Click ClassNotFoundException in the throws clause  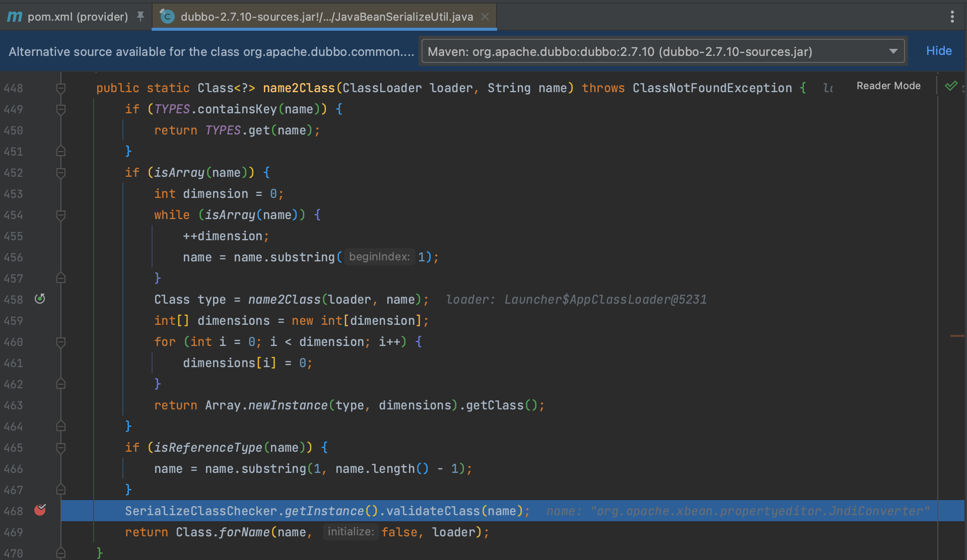tap(712, 88)
